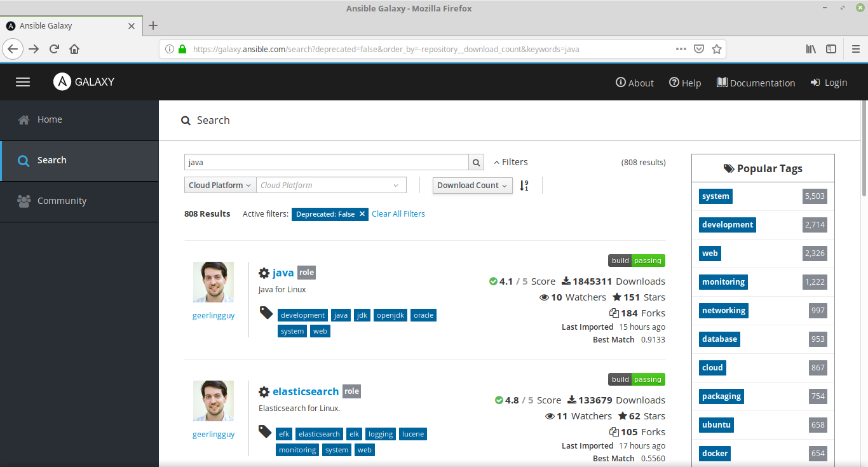Open geerlingguy author link under elasticsearch
Viewport: 868px width, 467px height.
214,435
